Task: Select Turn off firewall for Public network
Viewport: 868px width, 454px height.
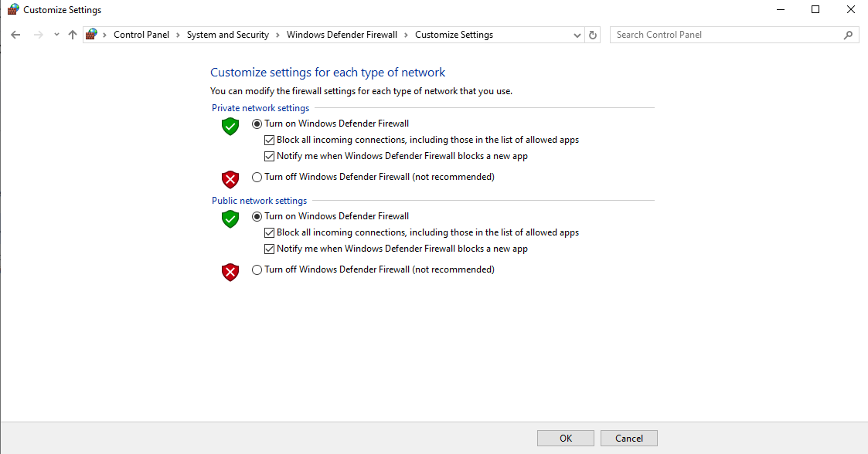Action: [x=257, y=269]
